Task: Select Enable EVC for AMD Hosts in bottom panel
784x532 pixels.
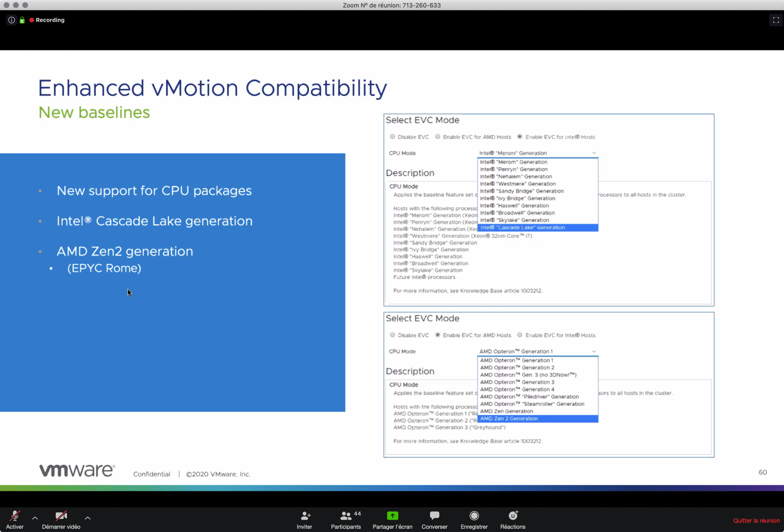Action: point(438,335)
